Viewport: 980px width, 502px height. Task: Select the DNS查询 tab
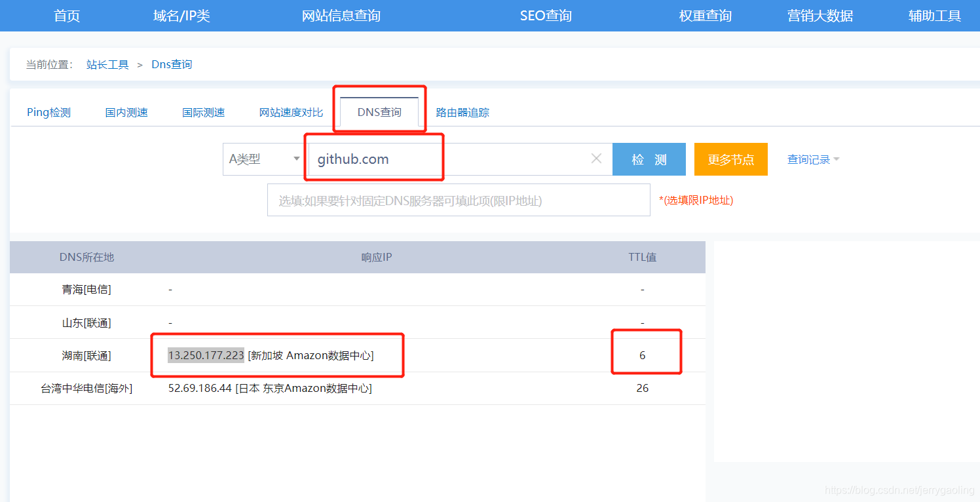tap(379, 112)
